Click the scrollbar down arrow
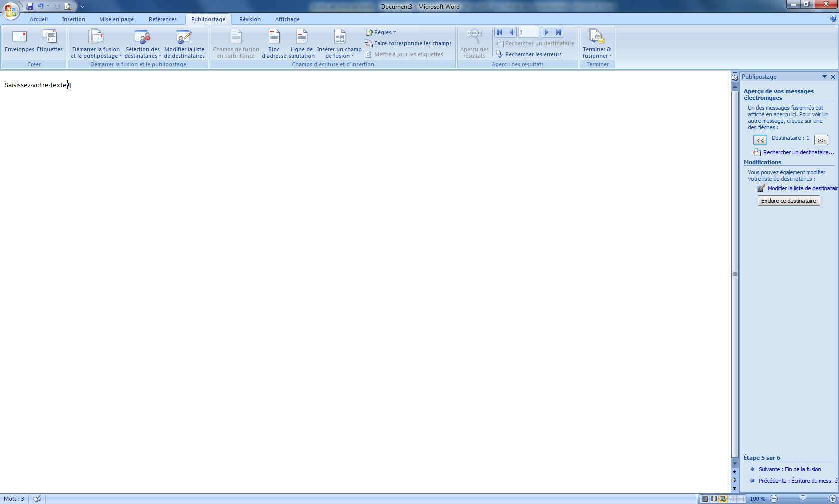This screenshot has width=839, height=504. 735,464
